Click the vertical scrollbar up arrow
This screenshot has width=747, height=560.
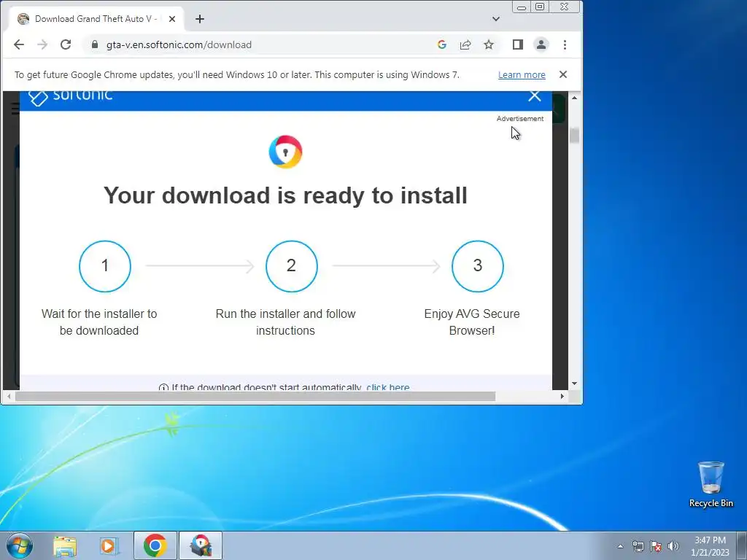pyautogui.click(x=575, y=98)
